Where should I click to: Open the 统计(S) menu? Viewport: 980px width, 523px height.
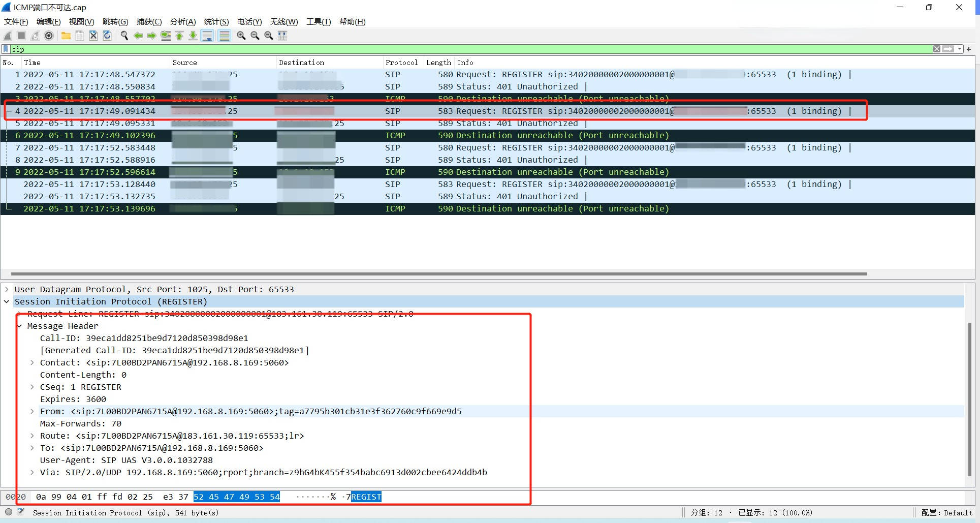pyautogui.click(x=216, y=22)
